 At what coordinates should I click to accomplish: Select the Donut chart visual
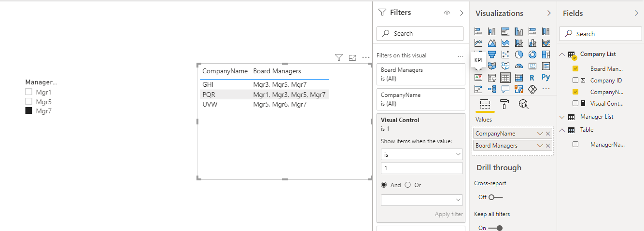click(532, 54)
